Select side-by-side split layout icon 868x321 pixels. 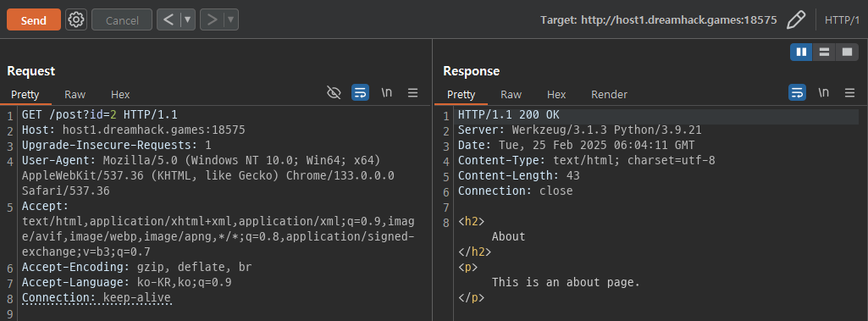pos(801,52)
